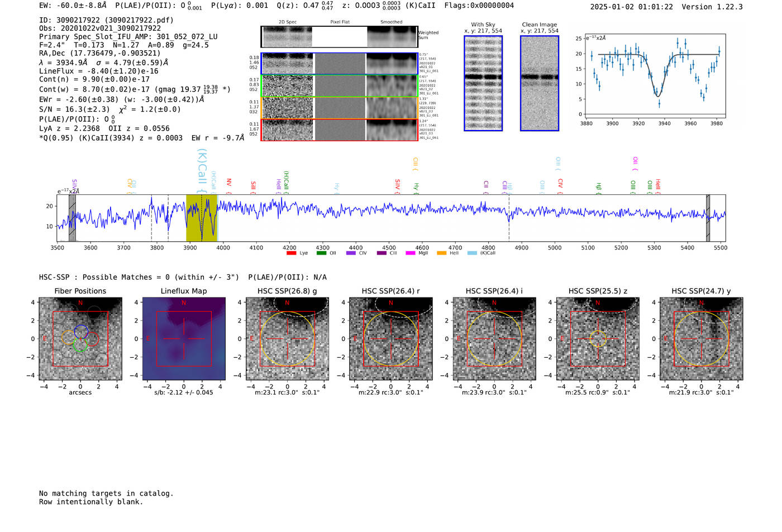The height and width of the screenshot is (532, 782).
Task: Click the yellow highlighted region in the spectrum
Action: coord(202,218)
